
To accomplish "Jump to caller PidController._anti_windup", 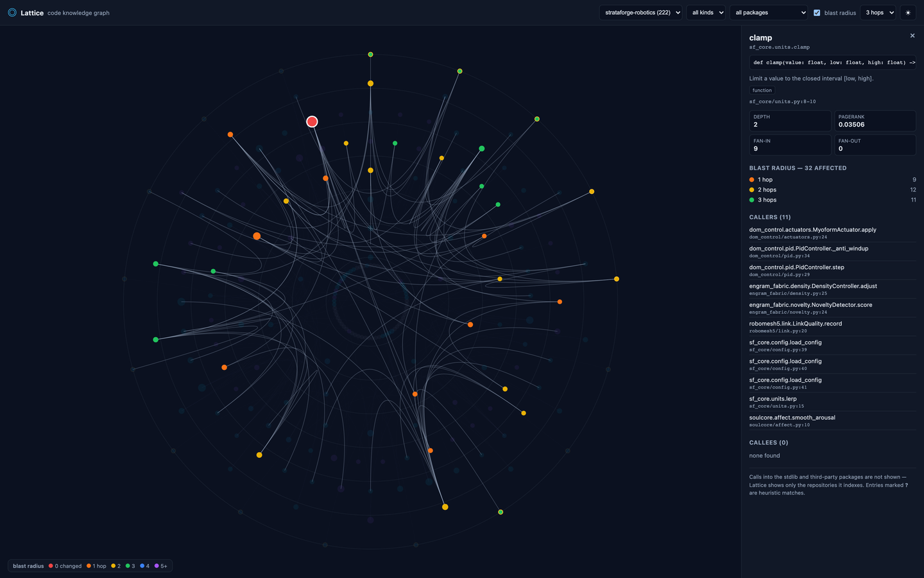I will point(832,252).
